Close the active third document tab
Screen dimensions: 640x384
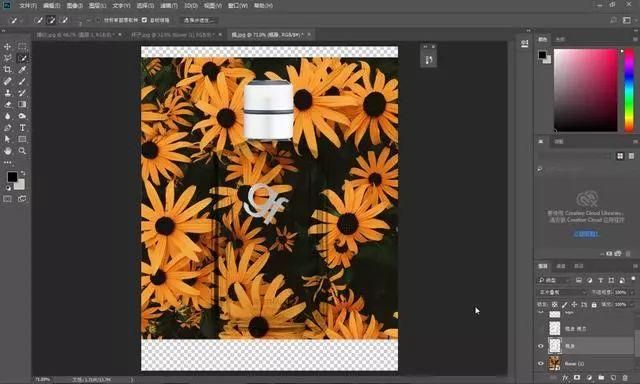(309, 35)
